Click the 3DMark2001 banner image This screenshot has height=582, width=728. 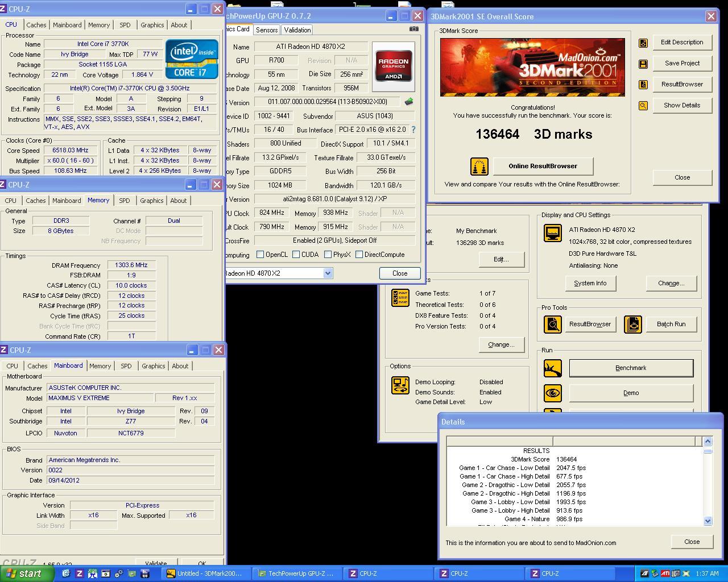click(532, 67)
